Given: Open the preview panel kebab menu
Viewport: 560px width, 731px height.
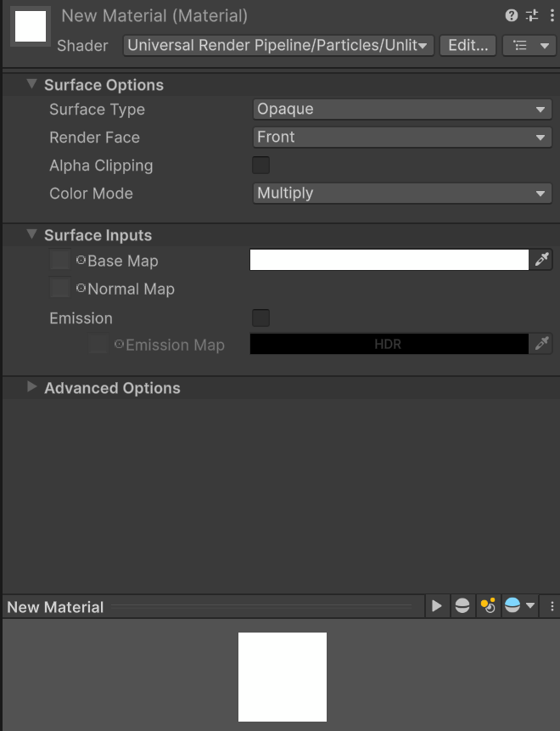Looking at the screenshot, I should [x=552, y=606].
